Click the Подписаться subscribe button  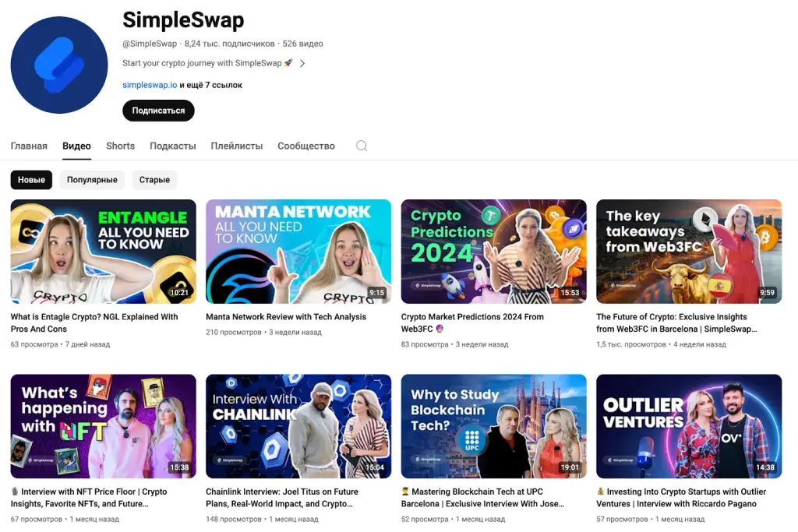point(158,111)
